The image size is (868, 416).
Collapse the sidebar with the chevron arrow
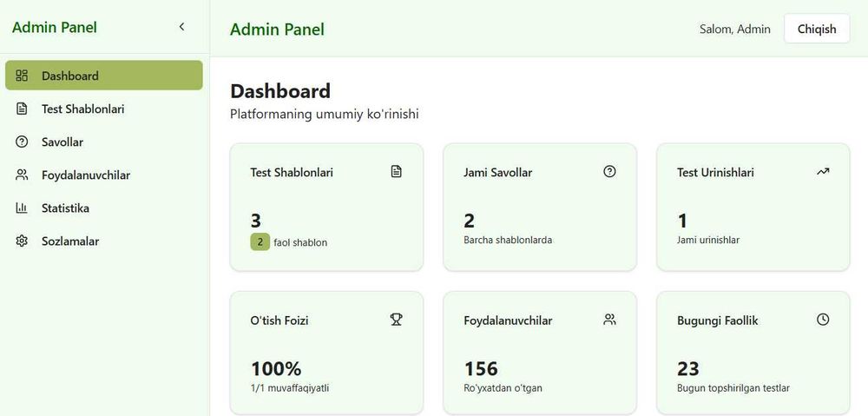coord(181,27)
